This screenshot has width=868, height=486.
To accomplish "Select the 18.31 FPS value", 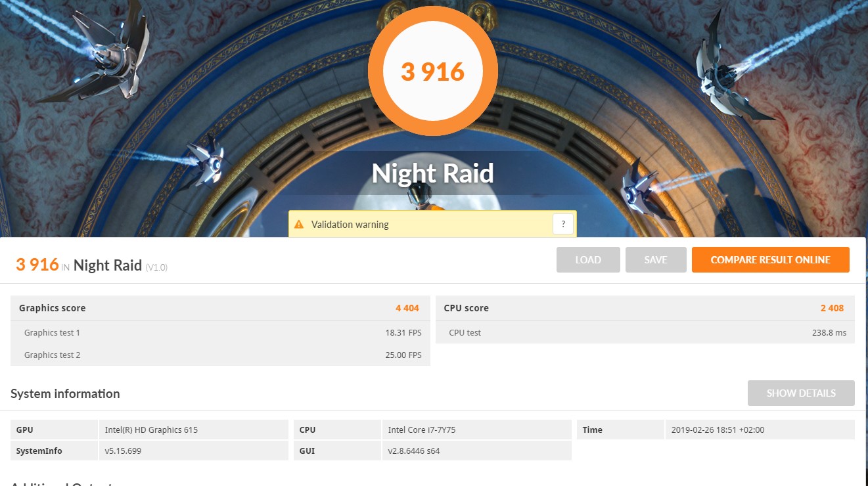I will (403, 332).
